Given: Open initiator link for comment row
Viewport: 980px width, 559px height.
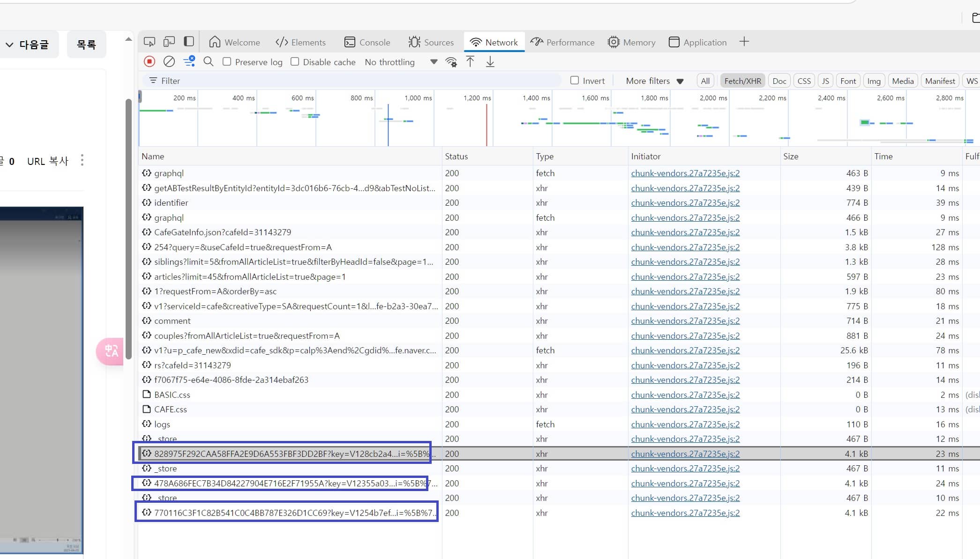Looking at the screenshot, I should tap(685, 320).
